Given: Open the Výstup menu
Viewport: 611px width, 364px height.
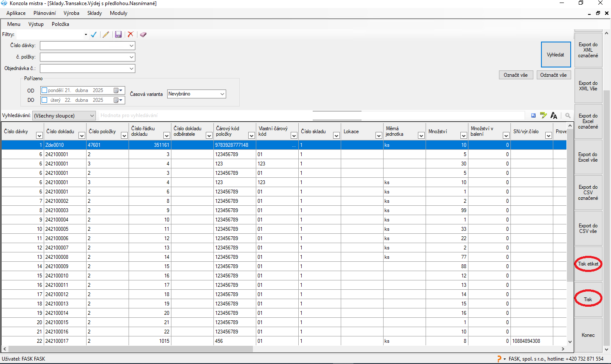Looking at the screenshot, I should pyautogui.click(x=36, y=24).
